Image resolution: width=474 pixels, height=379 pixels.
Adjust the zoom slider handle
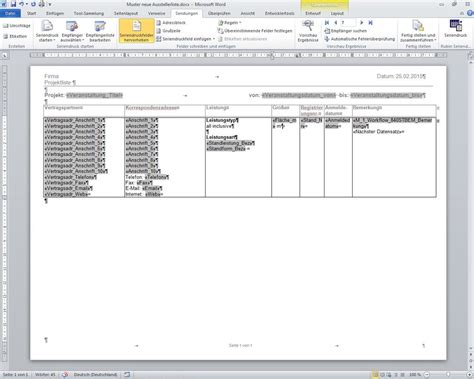[448, 375]
